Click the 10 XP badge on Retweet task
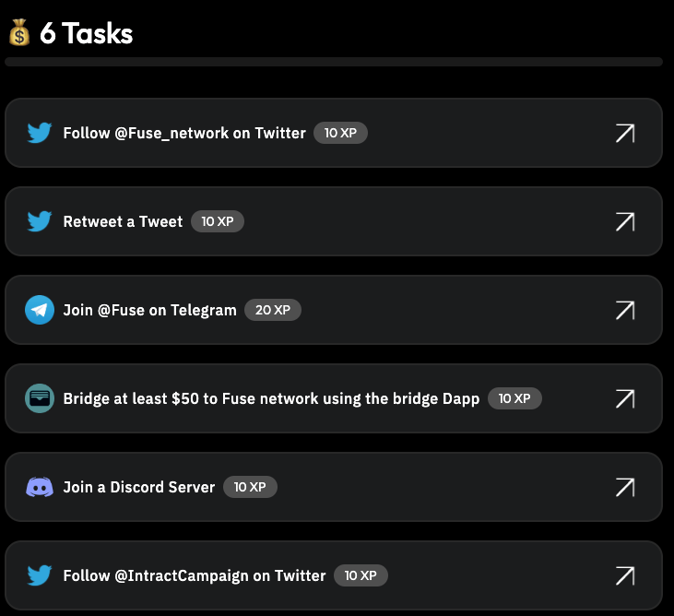Viewport: 674px width, 616px height. [218, 221]
